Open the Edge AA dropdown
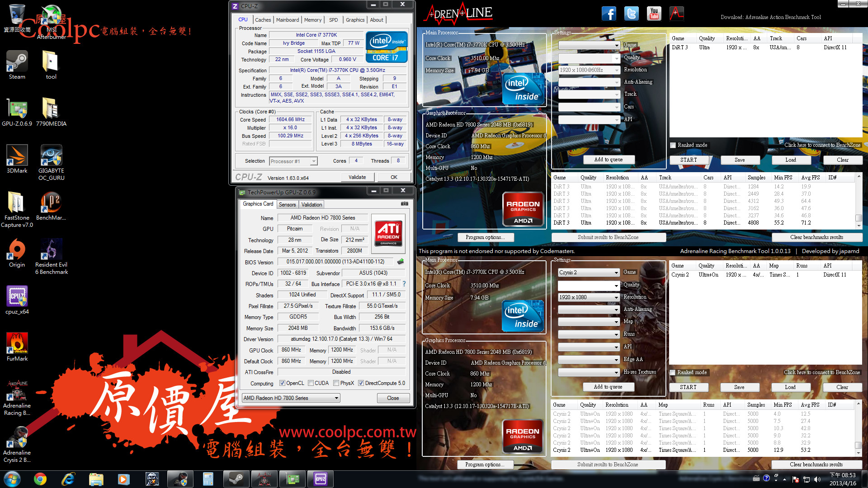This screenshot has width=868, height=488. [x=589, y=360]
